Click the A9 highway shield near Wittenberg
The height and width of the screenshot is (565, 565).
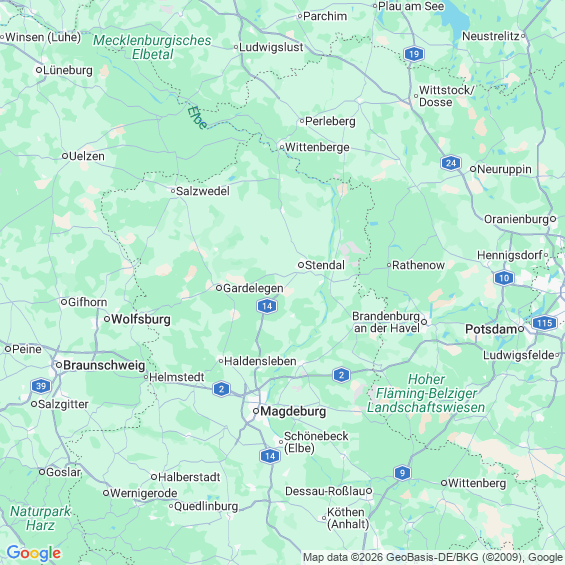click(402, 473)
